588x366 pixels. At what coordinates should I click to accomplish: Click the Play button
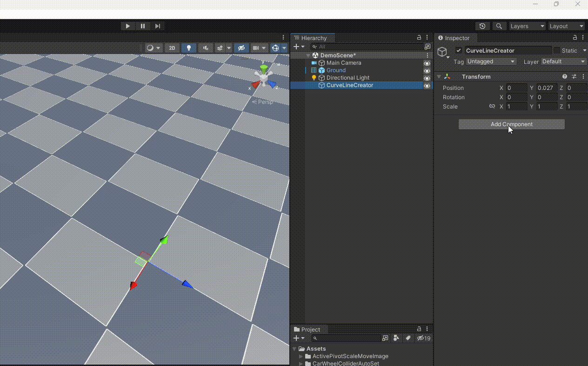point(128,26)
